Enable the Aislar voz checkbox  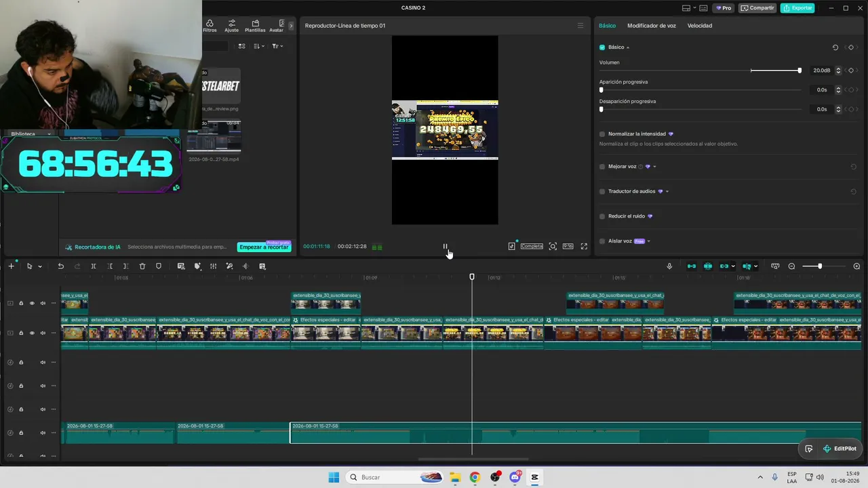602,241
